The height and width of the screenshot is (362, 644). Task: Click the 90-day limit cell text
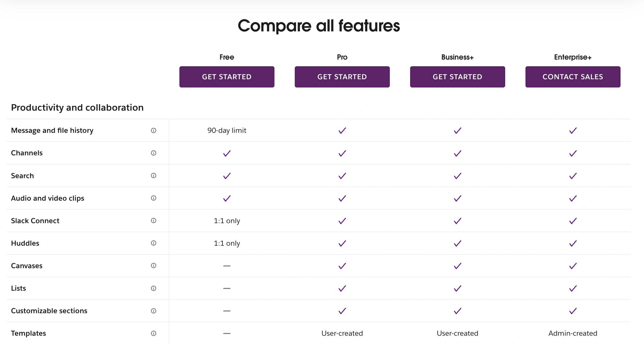click(x=227, y=130)
